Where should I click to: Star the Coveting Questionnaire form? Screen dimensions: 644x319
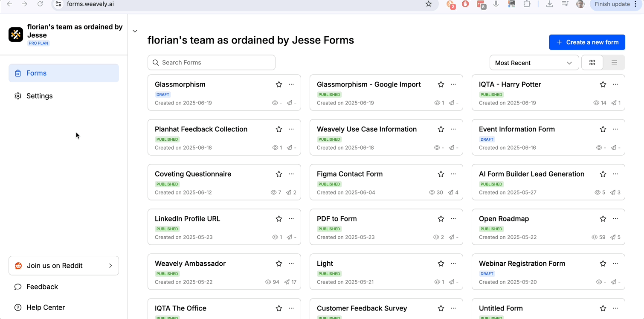point(279,174)
